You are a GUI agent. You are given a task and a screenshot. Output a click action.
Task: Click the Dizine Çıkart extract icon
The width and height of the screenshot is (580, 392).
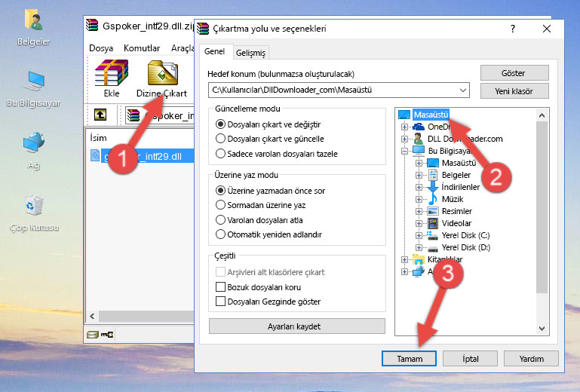coord(162,73)
